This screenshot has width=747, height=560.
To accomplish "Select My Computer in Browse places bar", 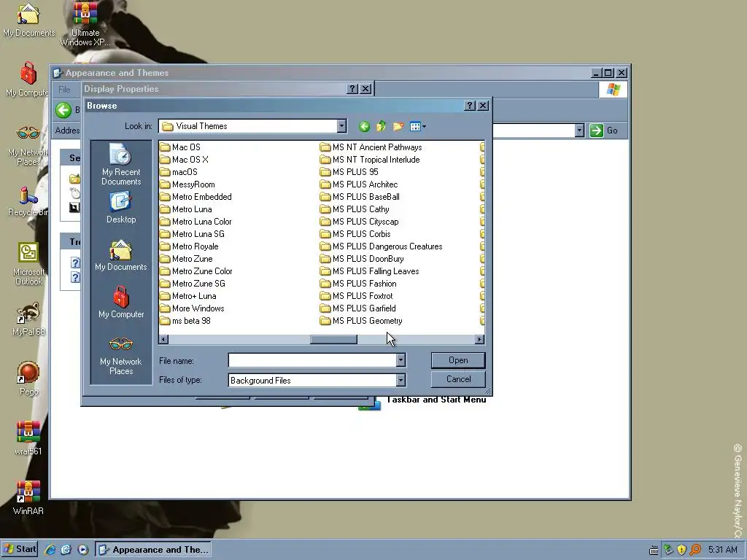I will 121,303.
